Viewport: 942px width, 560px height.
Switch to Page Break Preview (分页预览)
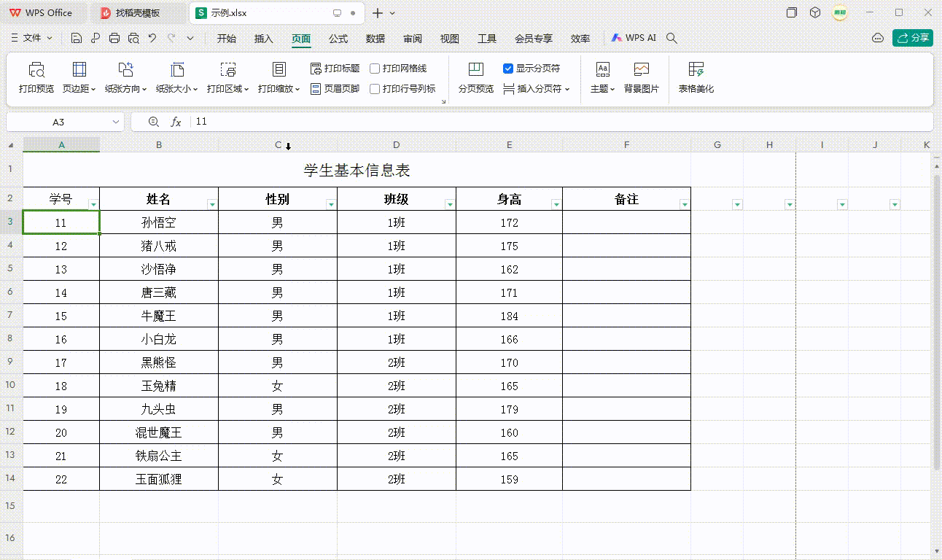(475, 78)
